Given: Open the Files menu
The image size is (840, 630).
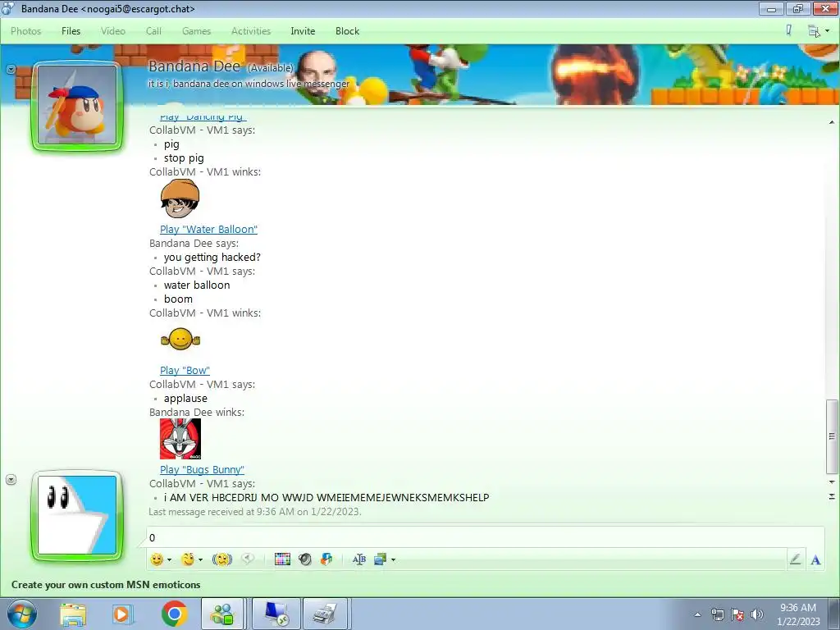Looking at the screenshot, I should point(71,31).
